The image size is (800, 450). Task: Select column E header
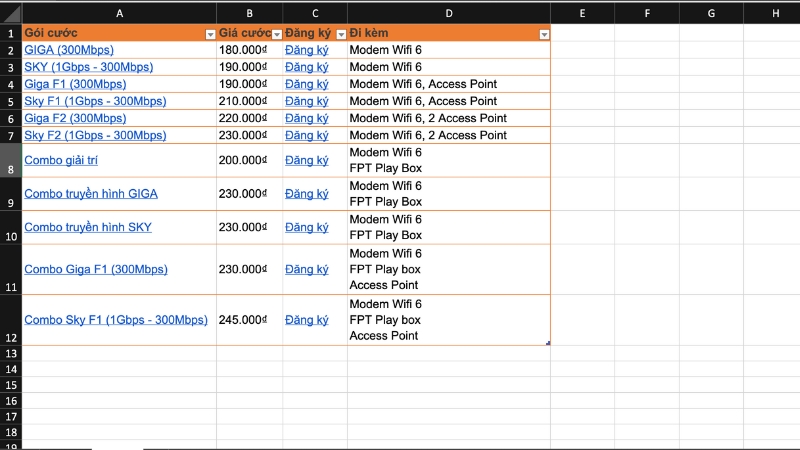[582, 12]
